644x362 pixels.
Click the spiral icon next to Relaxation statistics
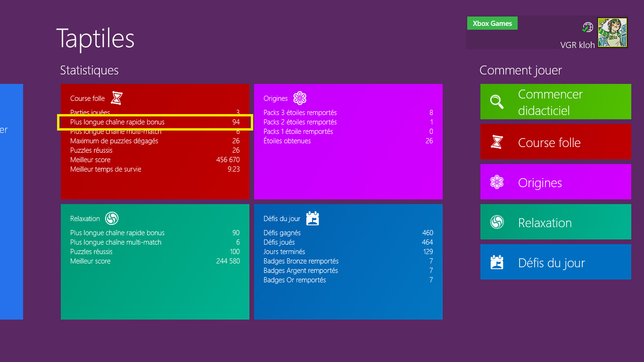point(112,218)
